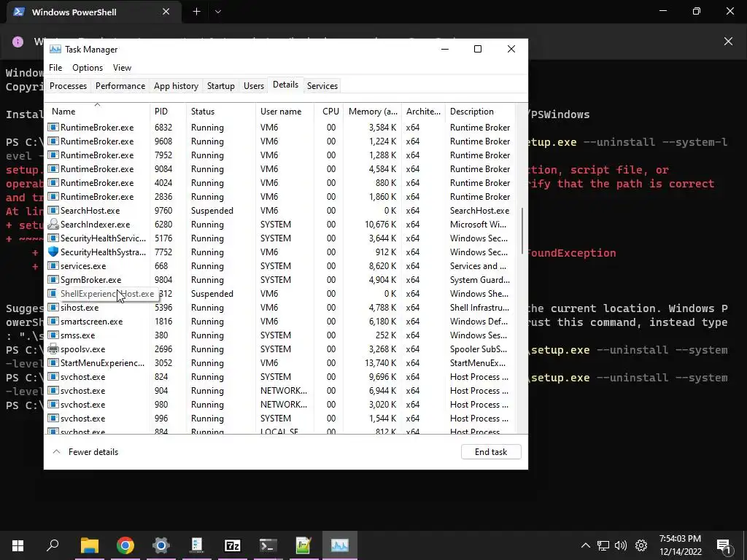Sort the table by the Name column
The height and width of the screenshot is (560, 747).
pos(97,112)
